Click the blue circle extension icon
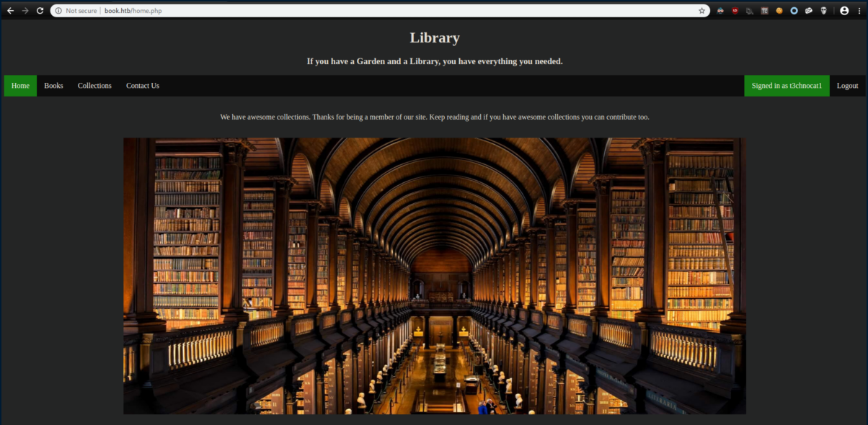 [x=794, y=11]
